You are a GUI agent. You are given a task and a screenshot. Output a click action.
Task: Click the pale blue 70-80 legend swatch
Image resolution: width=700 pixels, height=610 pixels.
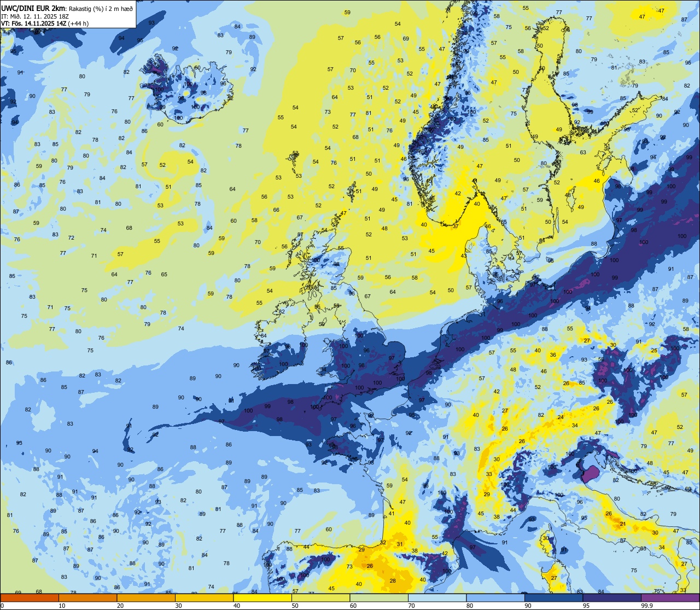tap(437, 598)
